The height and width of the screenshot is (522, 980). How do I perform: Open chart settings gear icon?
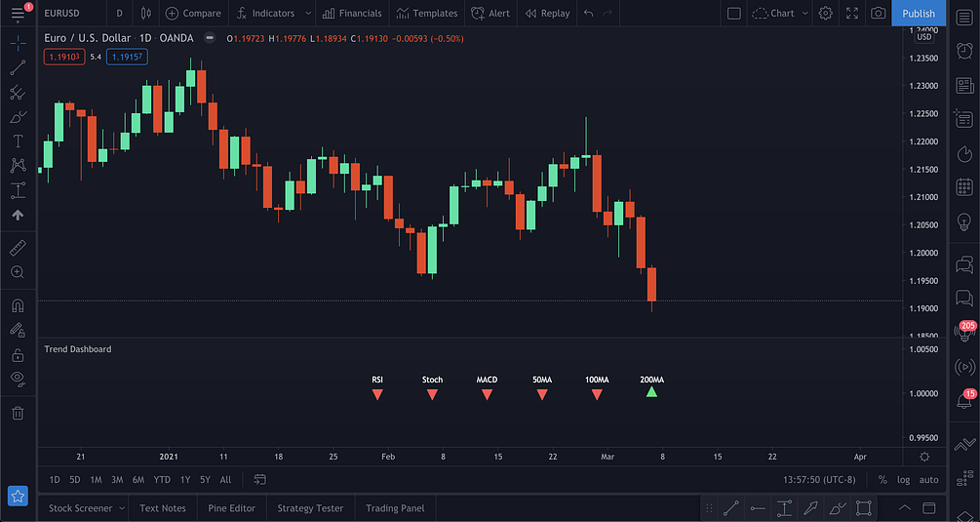(826, 14)
